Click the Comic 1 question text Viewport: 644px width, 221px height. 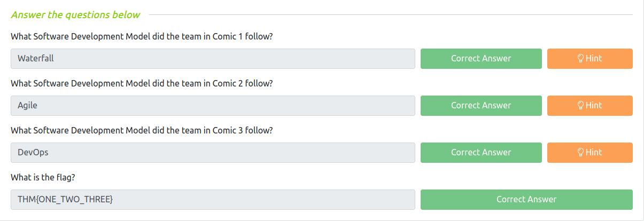coord(142,37)
